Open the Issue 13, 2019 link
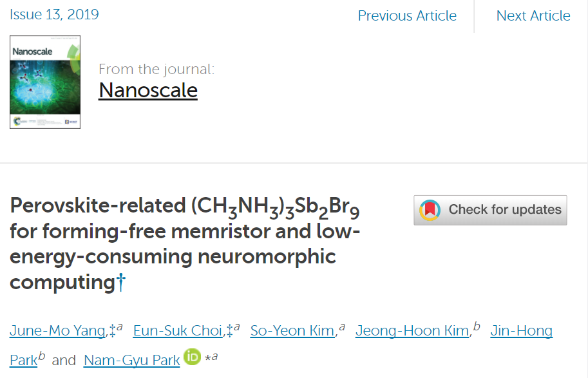Screen dimensions: 588x378 pos(54,15)
